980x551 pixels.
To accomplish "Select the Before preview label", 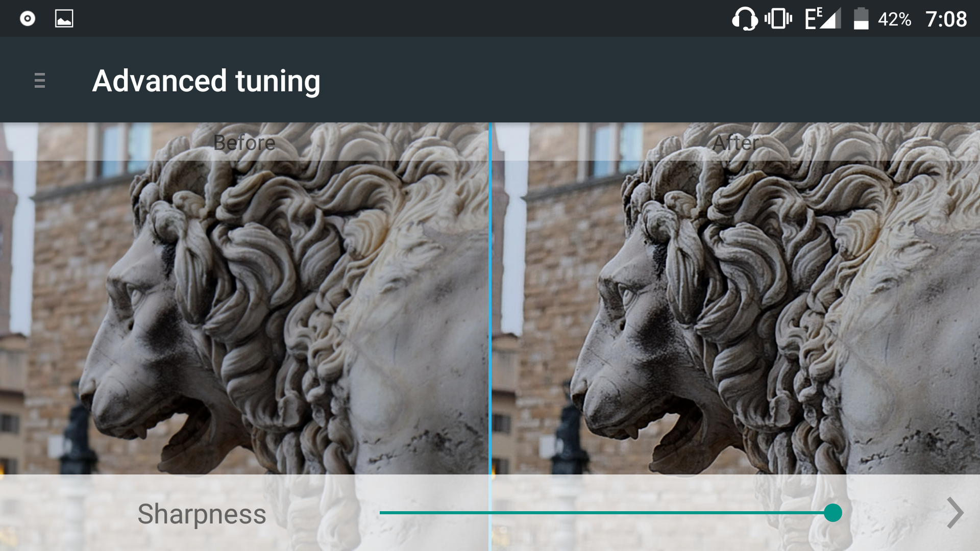I will [244, 142].
